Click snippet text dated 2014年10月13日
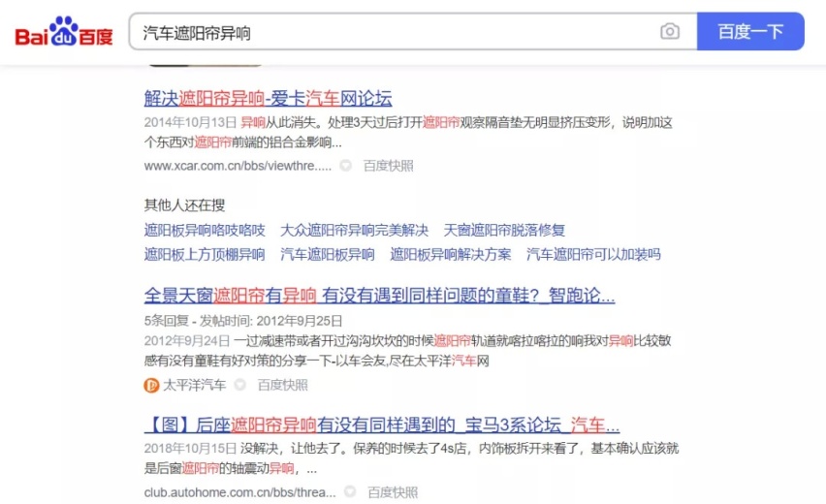The image size is (826, 504). [408, 133]
